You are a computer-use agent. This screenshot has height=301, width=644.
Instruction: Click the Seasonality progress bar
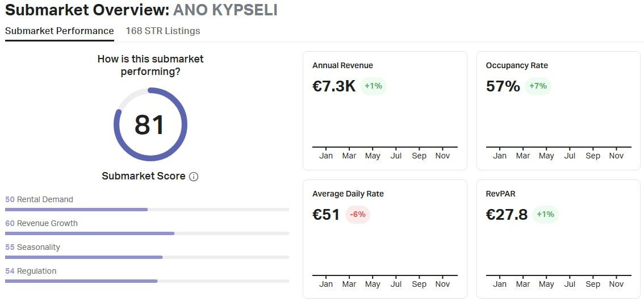[147, 257]
